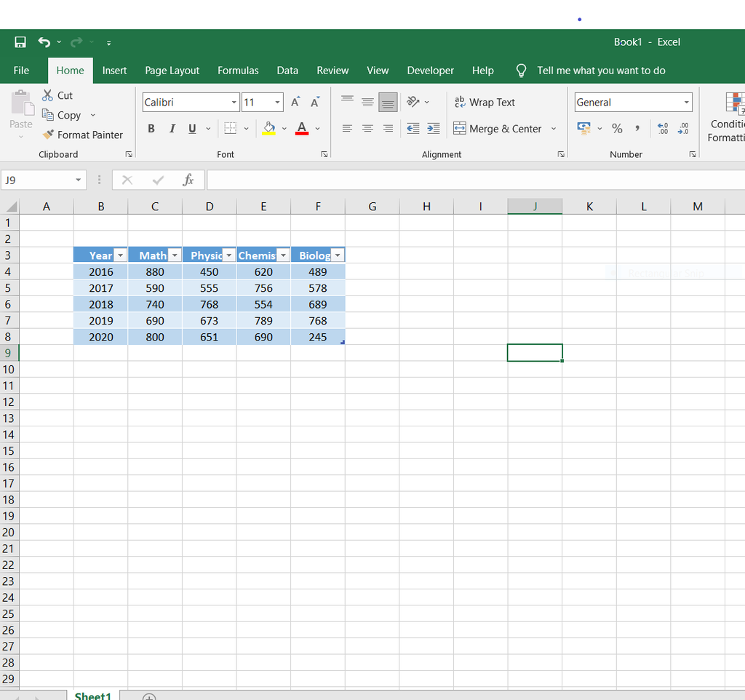Click the Copy button

click(x=62, y=116)
